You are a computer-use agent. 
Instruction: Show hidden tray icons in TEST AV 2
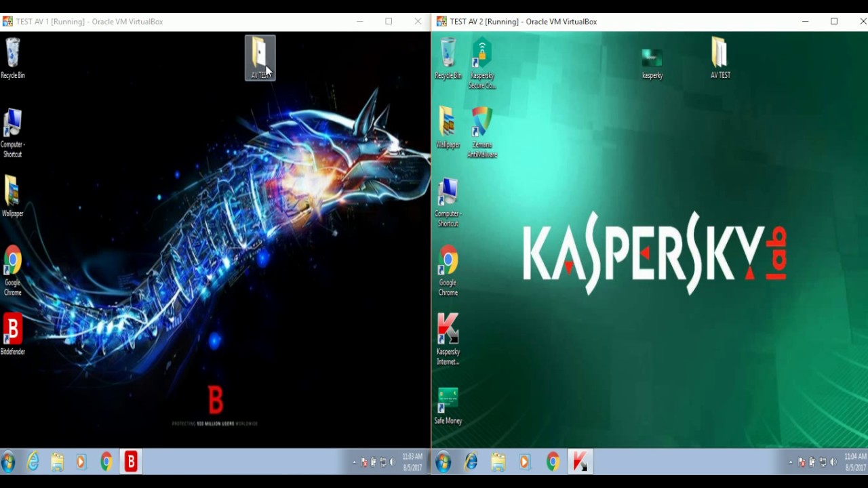coord(791,462)
